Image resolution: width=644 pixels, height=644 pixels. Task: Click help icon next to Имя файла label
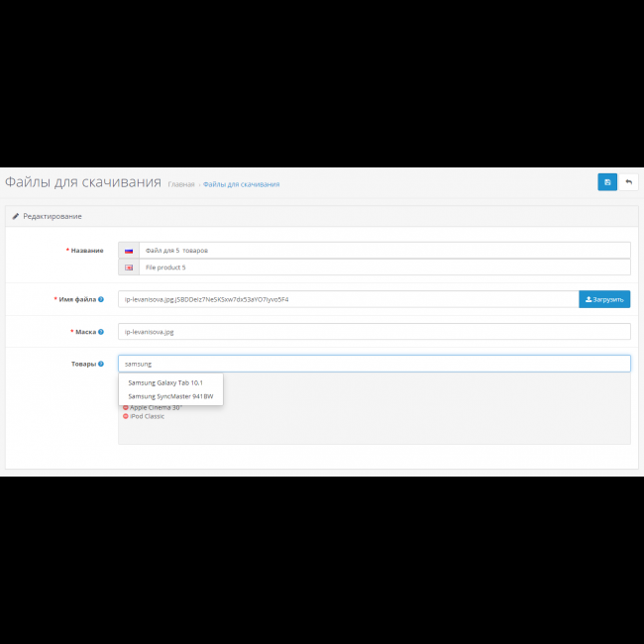[101, 298]
